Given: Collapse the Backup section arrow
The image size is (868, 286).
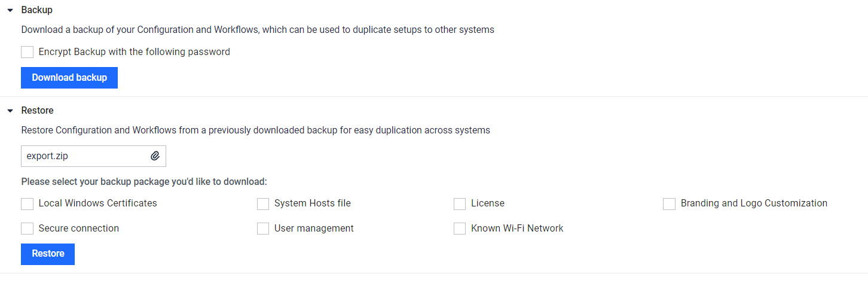Looking at the screenshot, I should [10, 10].
